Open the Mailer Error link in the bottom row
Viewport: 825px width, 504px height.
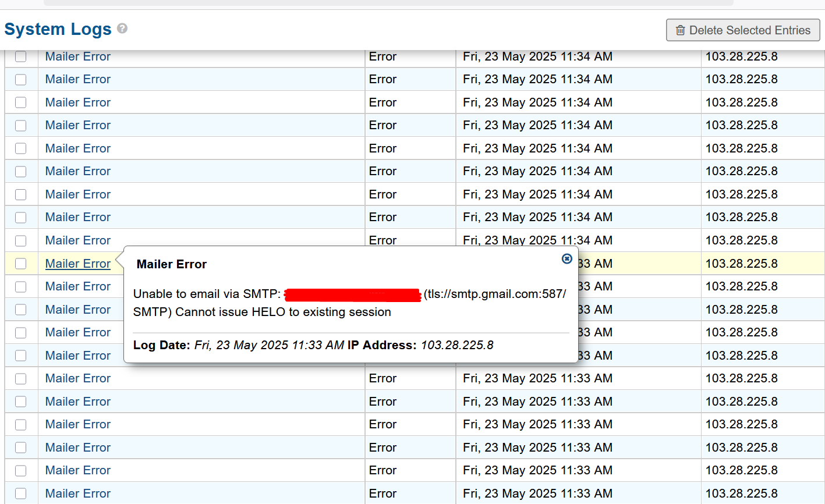[x=78, y=494]
